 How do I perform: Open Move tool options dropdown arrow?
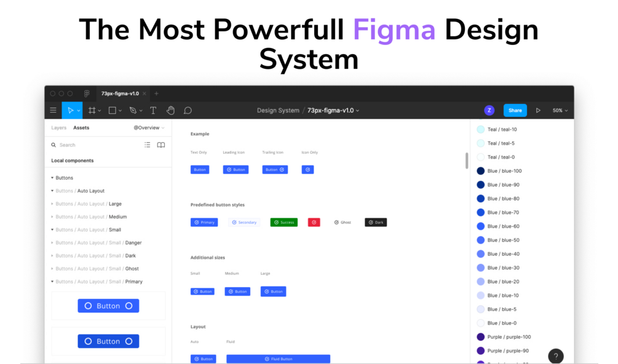[79, 111]
